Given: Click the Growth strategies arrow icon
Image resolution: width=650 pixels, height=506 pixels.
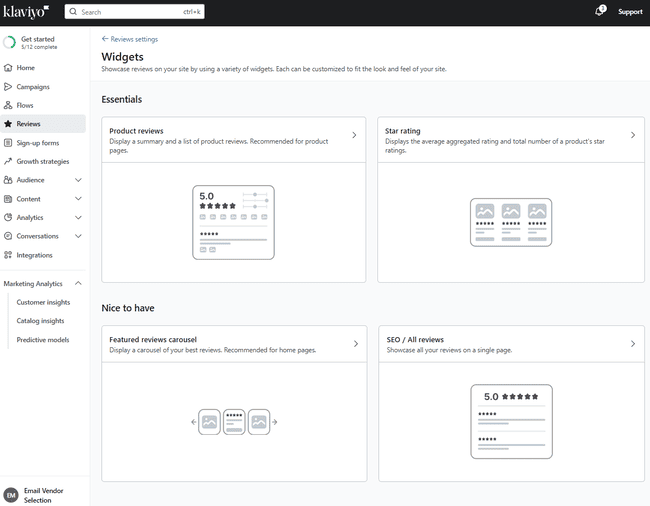Looking at the screenshot, I should 8,161.
